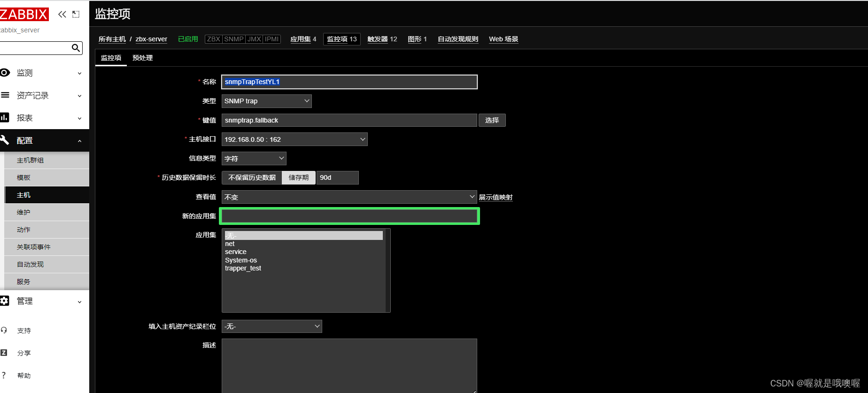Open 动作 in sidebar
868x393 pixels.
pyautogui.click(x=46, y=230)
